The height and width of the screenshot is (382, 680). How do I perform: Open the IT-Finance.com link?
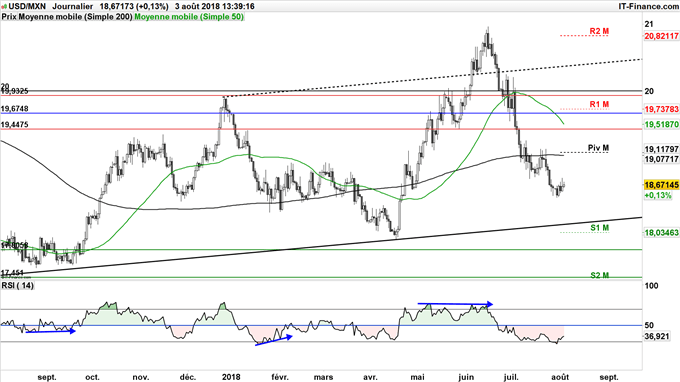[x=648, y=7]
